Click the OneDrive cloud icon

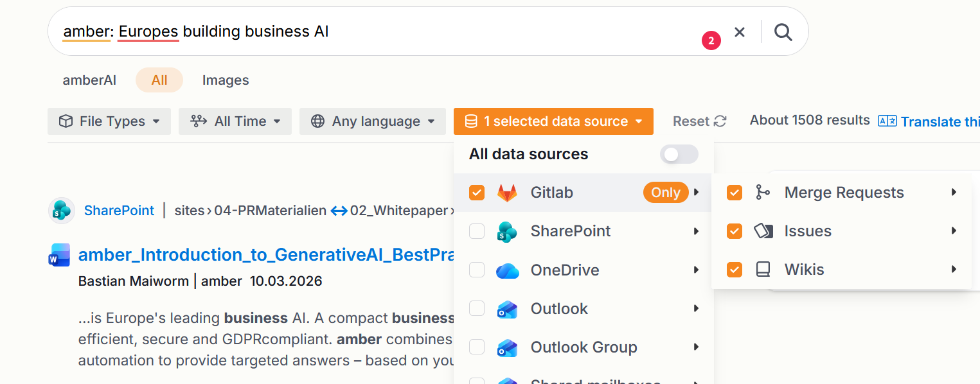[x=507, y=271]
